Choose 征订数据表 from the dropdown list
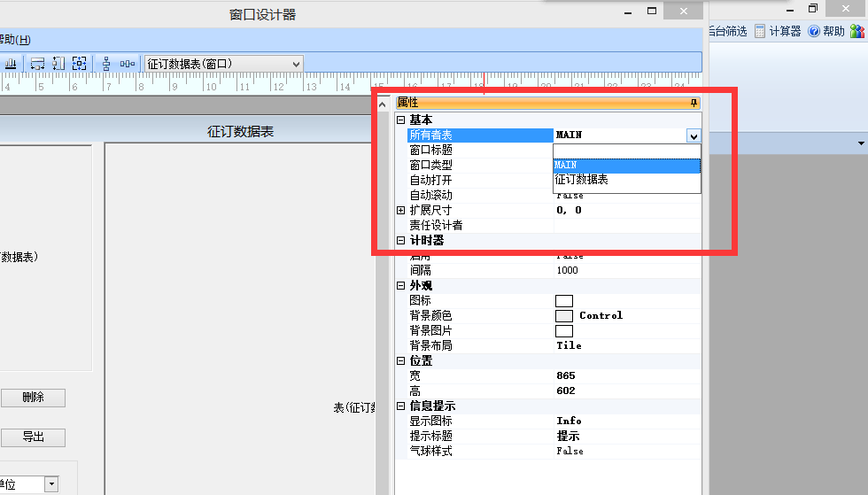Screen dimensions: 868x495 coord(582,180)
